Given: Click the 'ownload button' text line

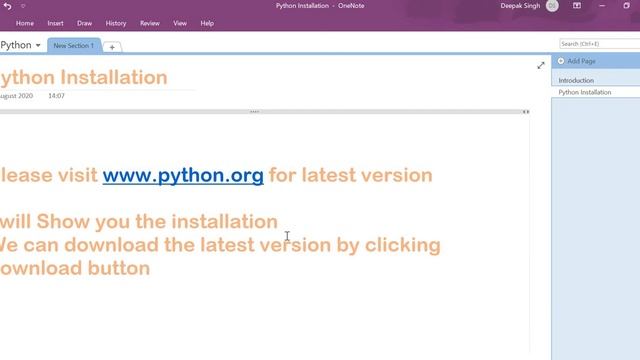Looking at the screenshot, I should (x=75, y=268).
